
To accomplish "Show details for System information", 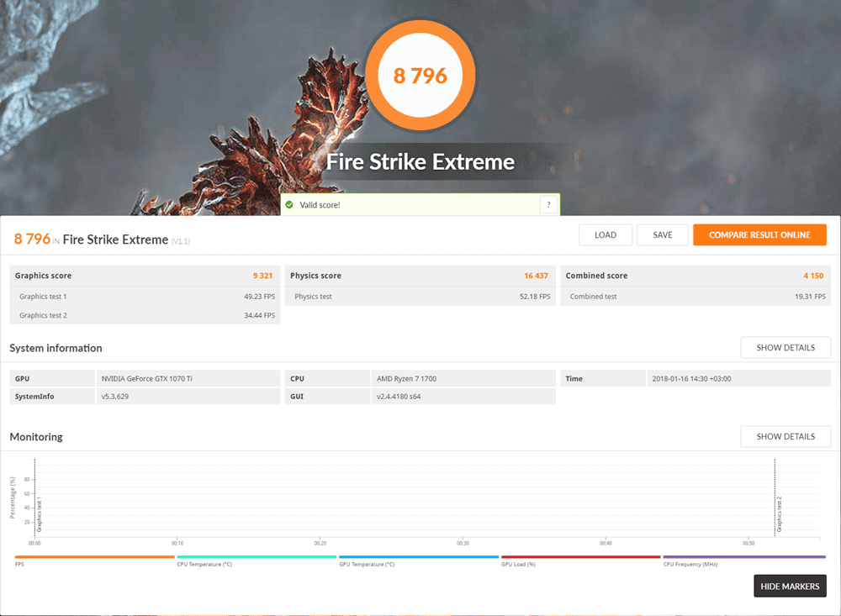I will pos(785,348).
